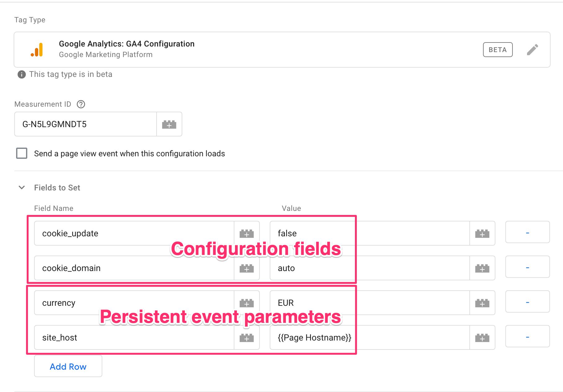The height and width of the screenshot is (392, 563).
Task: Click the pencil icon to edit tag type
Action: pos(532,50)
